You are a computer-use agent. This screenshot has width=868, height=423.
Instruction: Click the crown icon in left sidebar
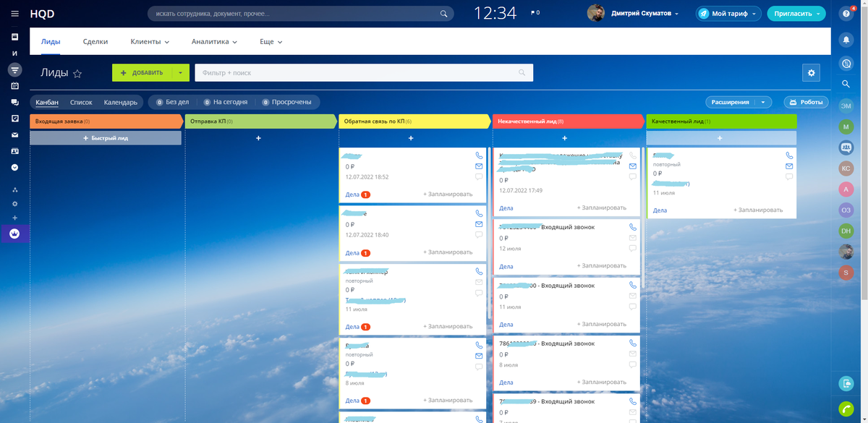point(14,234)
